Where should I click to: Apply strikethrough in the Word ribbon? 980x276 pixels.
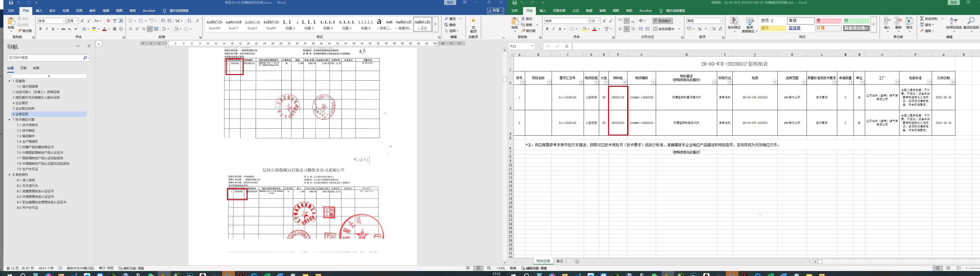tap(63, 29)
